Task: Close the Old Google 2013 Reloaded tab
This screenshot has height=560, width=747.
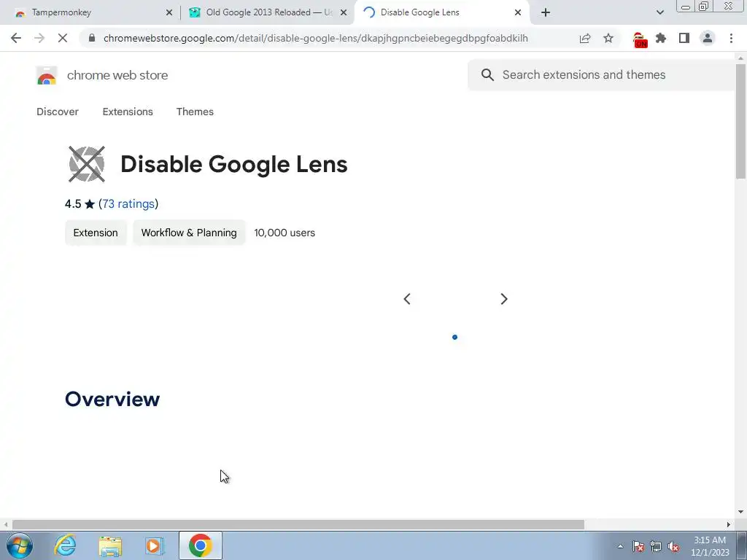Action: (x=343, y=12)
